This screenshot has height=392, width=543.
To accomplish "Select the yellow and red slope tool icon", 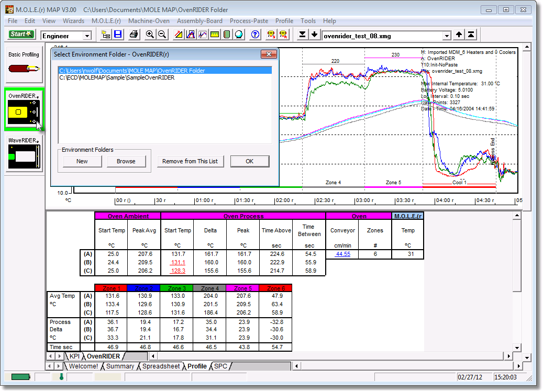I will tap(179, 35).
